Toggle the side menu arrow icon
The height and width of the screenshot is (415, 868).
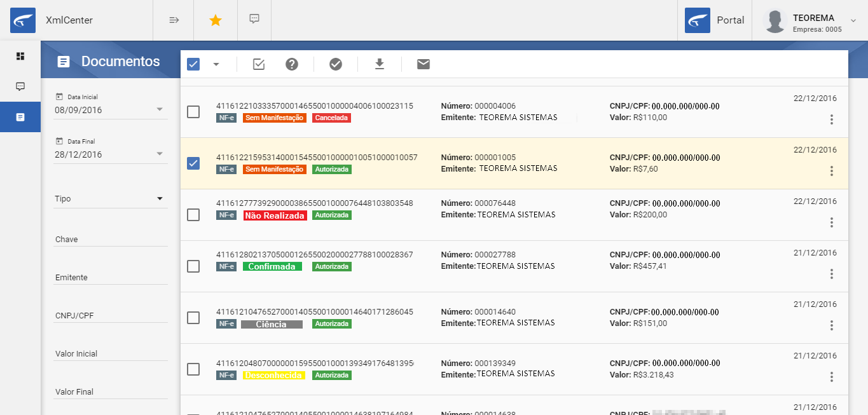coord(174,20)
